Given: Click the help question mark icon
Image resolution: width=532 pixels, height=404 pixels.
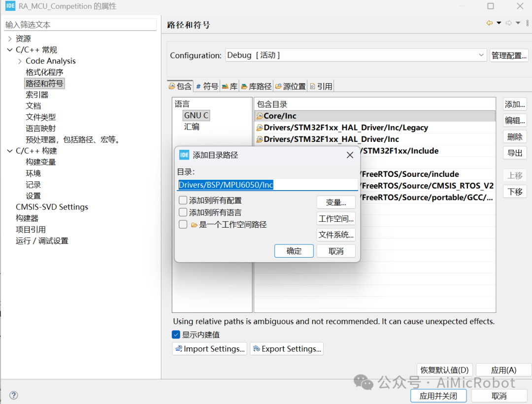Looking at the screenshot, I should tap(14, 395).
